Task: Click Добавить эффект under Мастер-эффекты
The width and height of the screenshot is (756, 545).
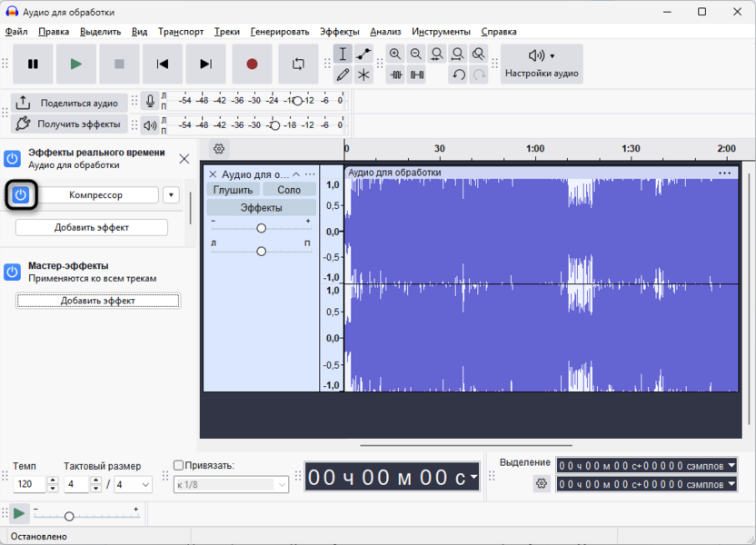Action: [x=98, y=301]
